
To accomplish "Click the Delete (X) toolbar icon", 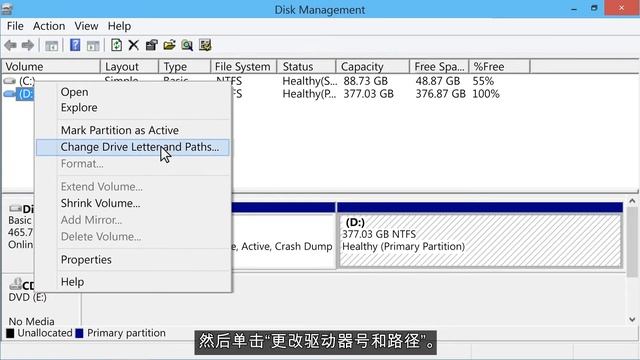I will tap(133, 45).
